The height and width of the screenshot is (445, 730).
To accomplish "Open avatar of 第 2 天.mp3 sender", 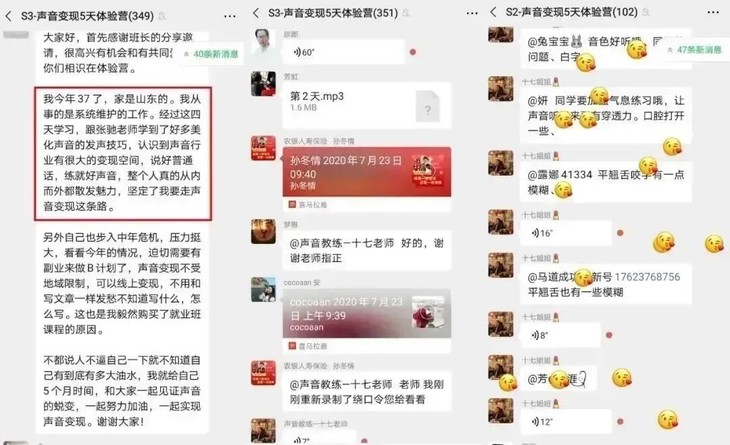I will pyautogui.click(x=264, y=84).
